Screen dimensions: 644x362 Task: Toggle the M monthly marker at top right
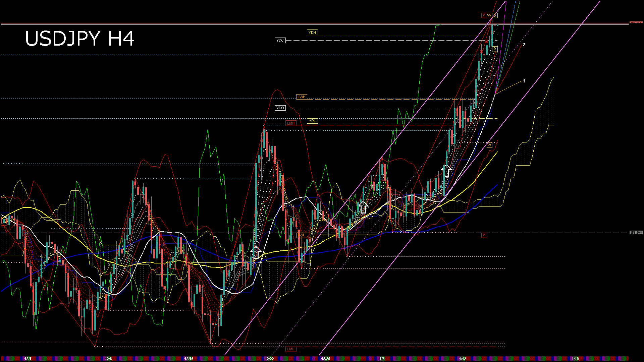click(x=483, y=15)
